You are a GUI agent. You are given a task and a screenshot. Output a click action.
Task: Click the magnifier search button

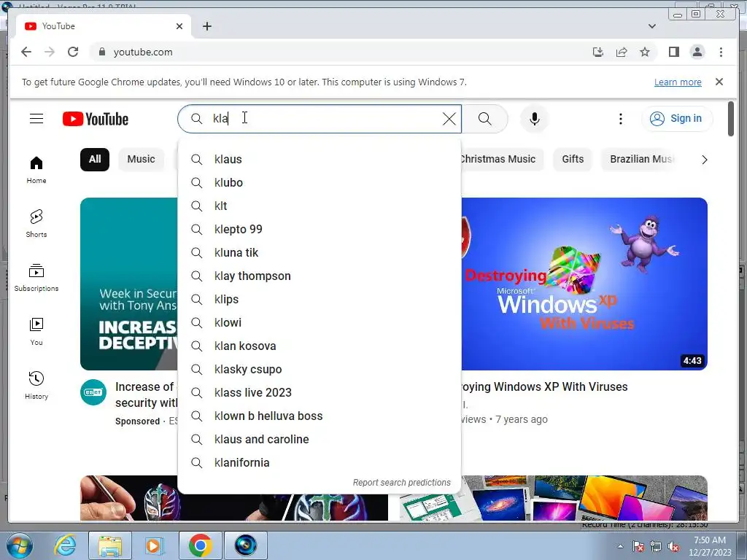(484, 119)
